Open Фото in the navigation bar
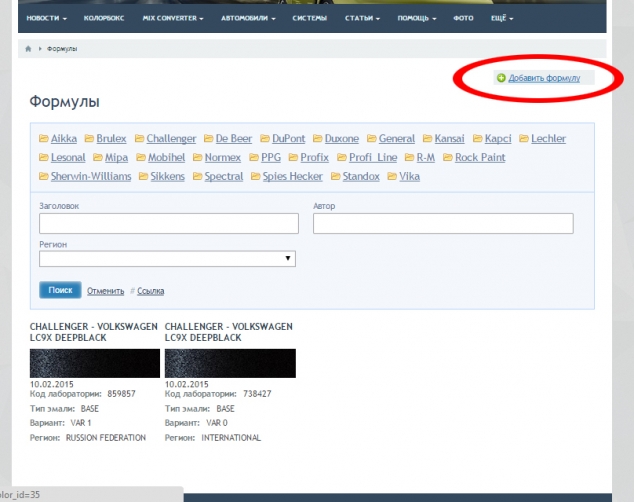The width and height of the screenshot is (634, 502). (463, 18)
